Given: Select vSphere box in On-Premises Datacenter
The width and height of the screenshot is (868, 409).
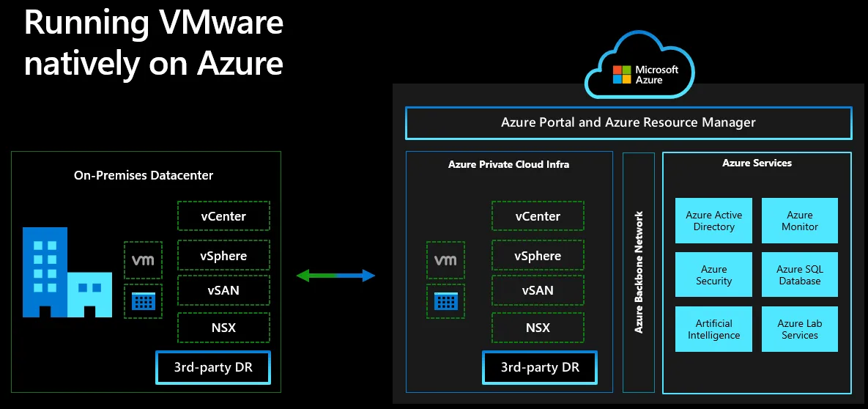Looking at the screenshot, I should click(x=223, y=256).
